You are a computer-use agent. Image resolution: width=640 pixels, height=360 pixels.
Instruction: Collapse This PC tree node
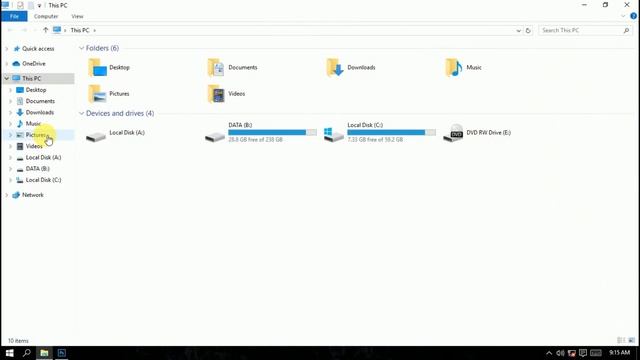click(7, 78)
